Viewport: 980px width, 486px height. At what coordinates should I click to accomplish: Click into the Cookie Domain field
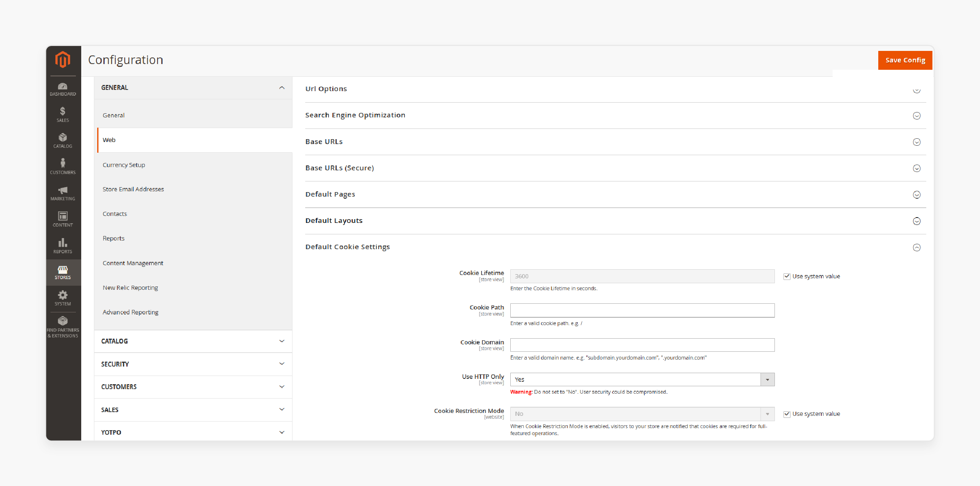click(642, 345)
